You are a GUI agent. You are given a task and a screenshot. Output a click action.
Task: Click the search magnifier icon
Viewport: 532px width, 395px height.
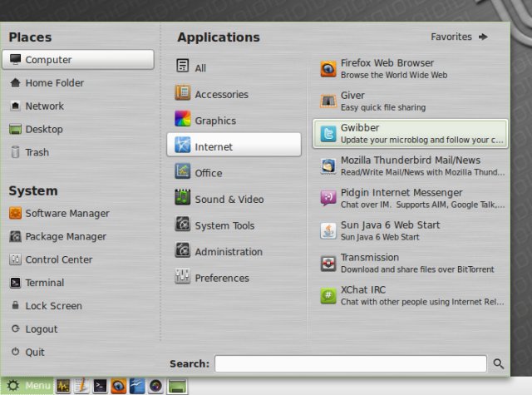click(x=499, y=363)
